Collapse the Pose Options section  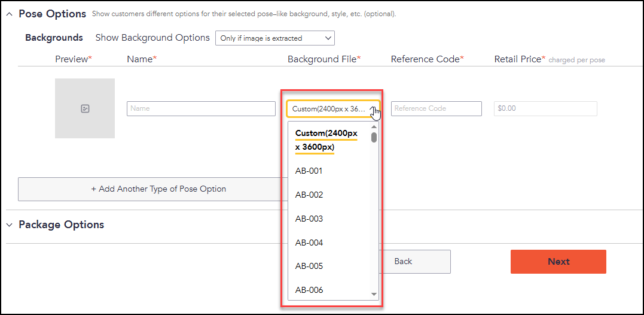(x=10, y=14)
